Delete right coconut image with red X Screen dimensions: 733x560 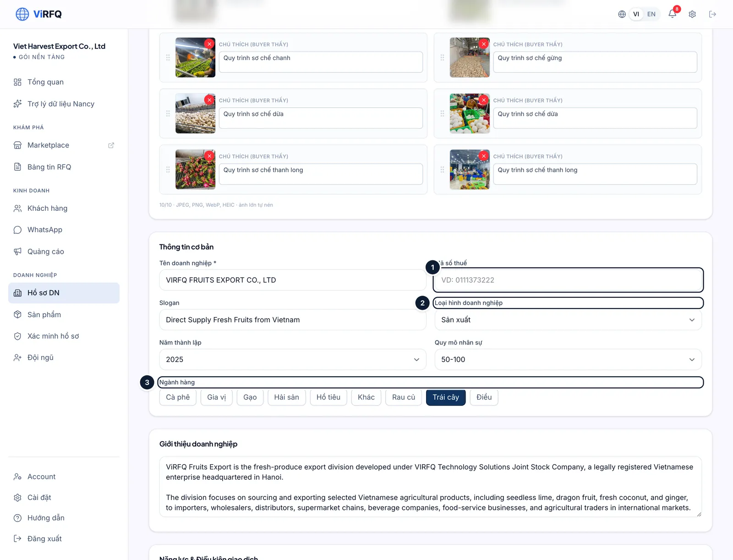click(484, 100)
